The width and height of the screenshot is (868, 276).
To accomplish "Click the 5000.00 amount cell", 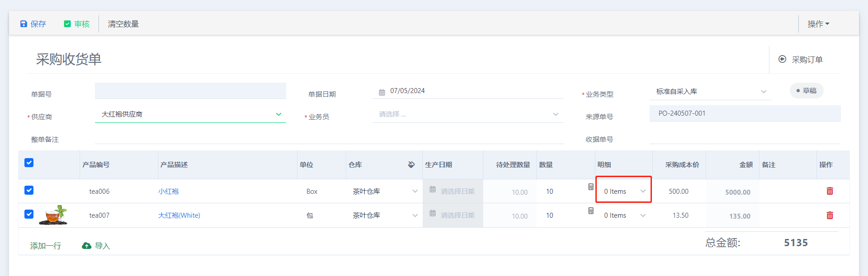I will tap(738, 192).
